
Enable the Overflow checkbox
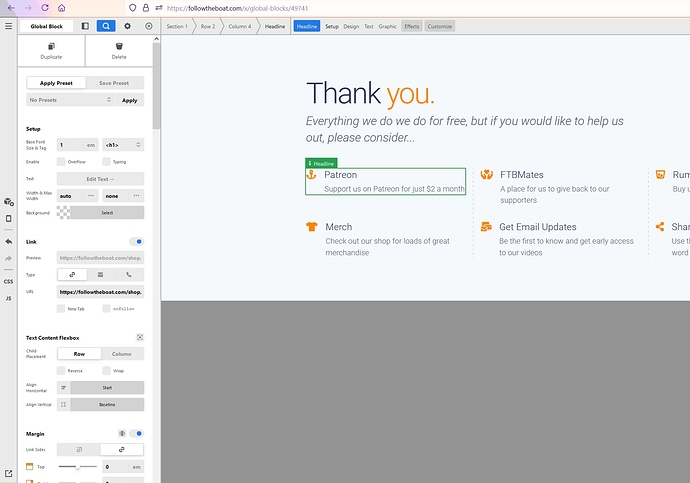coord(61,161)
